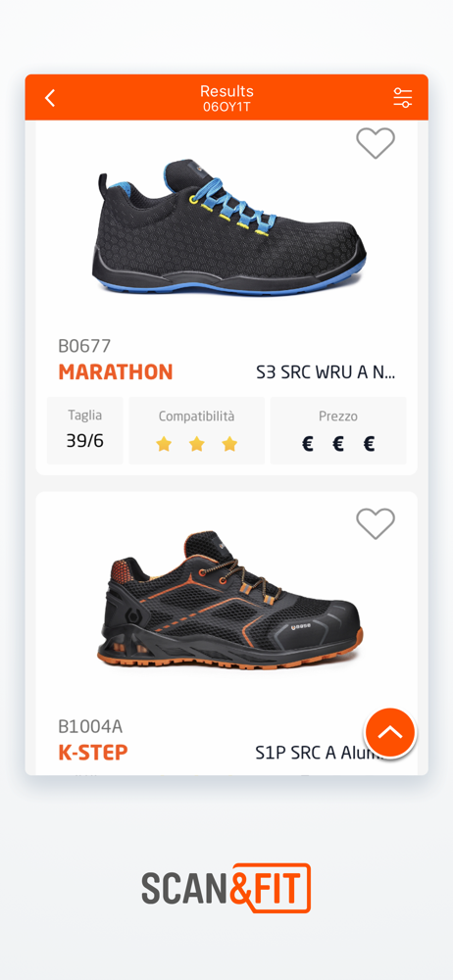453x980 pixels.
Task: Expand truncated S3 SRC WRU specs text
Action: (326, 372)
